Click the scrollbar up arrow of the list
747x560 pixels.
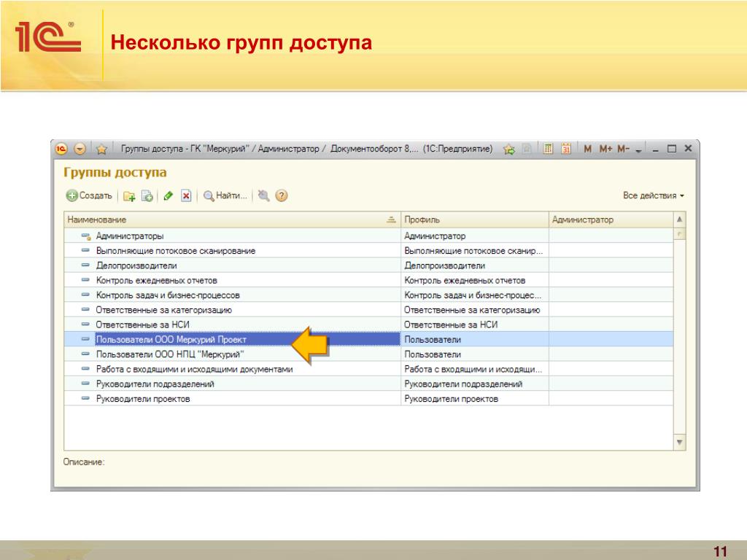coord(679,219)
